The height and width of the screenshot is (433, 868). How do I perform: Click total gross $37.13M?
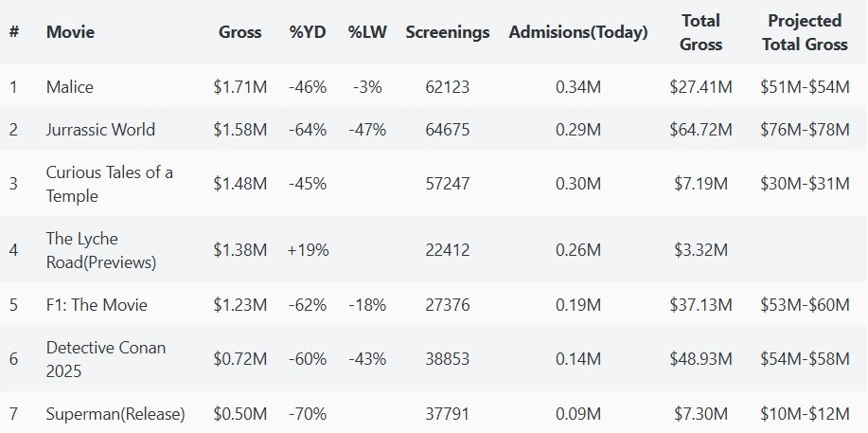click(700, 305)
